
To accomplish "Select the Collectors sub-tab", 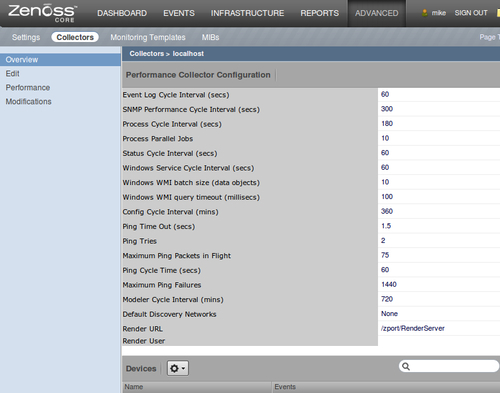I will [x=75, y=37].
